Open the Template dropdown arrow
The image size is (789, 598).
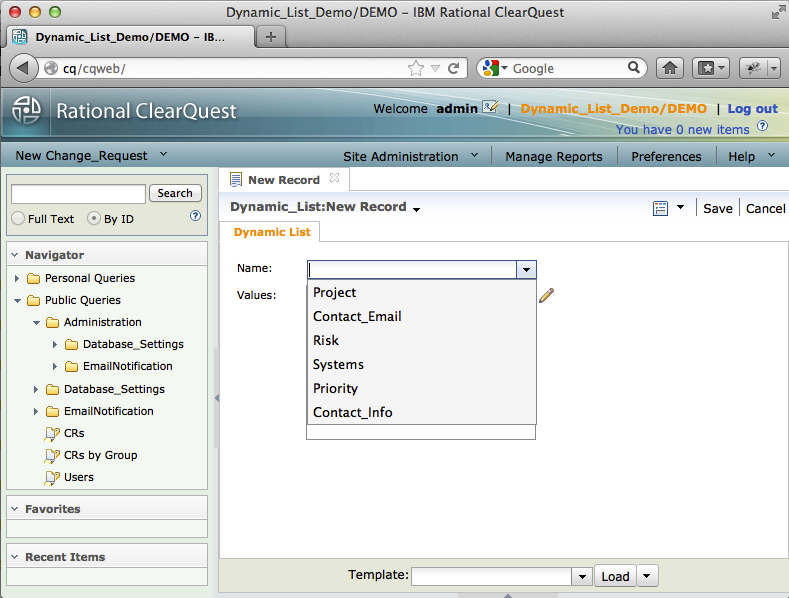[x=582, y=576]
